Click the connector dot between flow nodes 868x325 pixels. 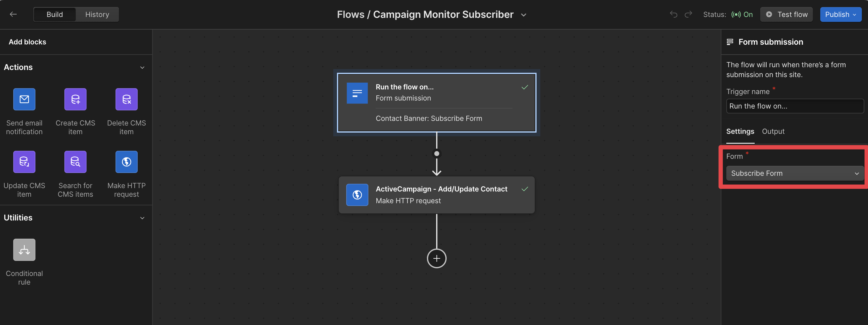tap(437, 154)
